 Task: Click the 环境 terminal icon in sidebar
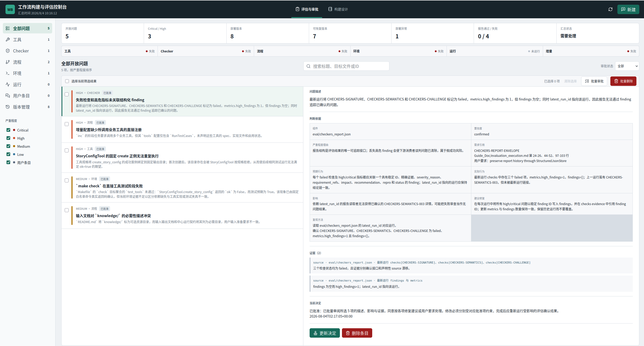coord(8,73)
